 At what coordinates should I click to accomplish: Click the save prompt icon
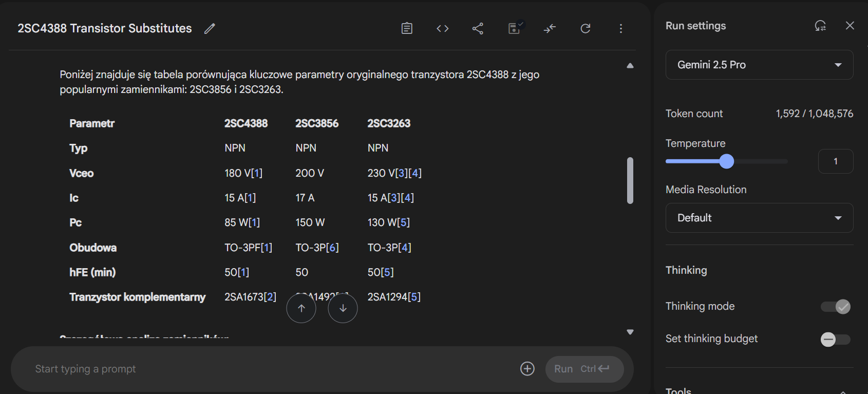point(515,28)
